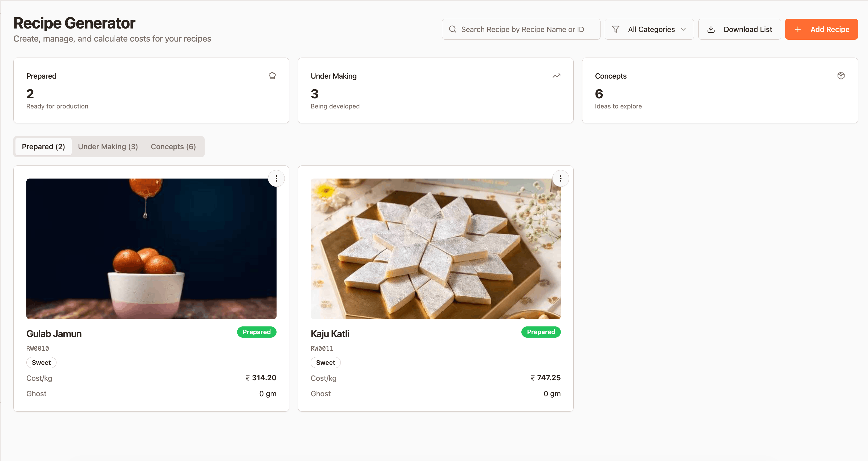This screenshot has width=868, height=461.
Task: Open the Gulab Jamun photo thumbnail
Action: [151, 249]
